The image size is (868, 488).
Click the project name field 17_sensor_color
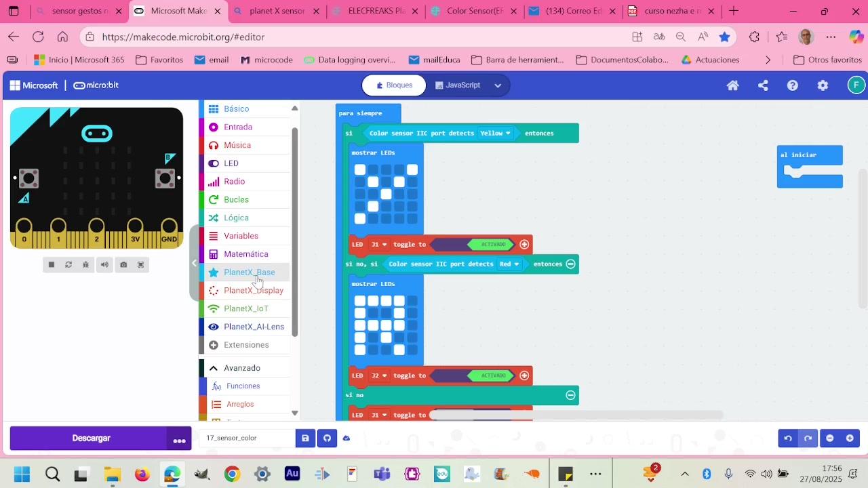click(247, 439)
